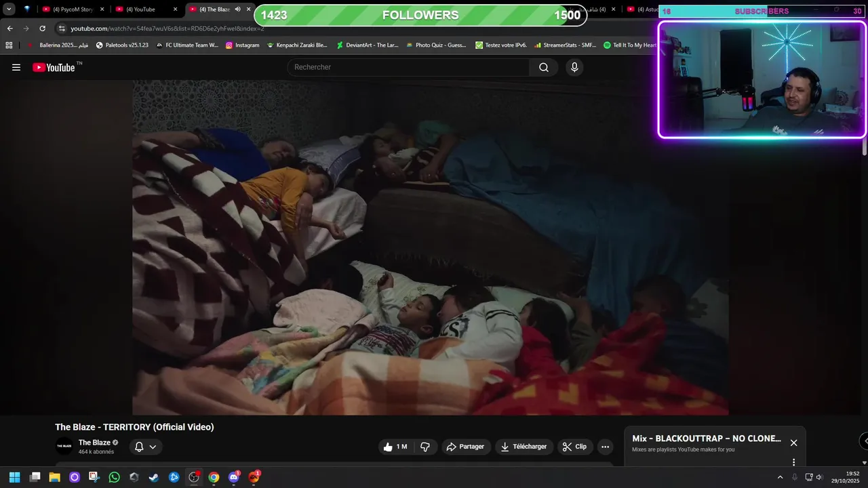Open Instagram bookmark
Screen dimensions: 868x488
coord(242,45)
